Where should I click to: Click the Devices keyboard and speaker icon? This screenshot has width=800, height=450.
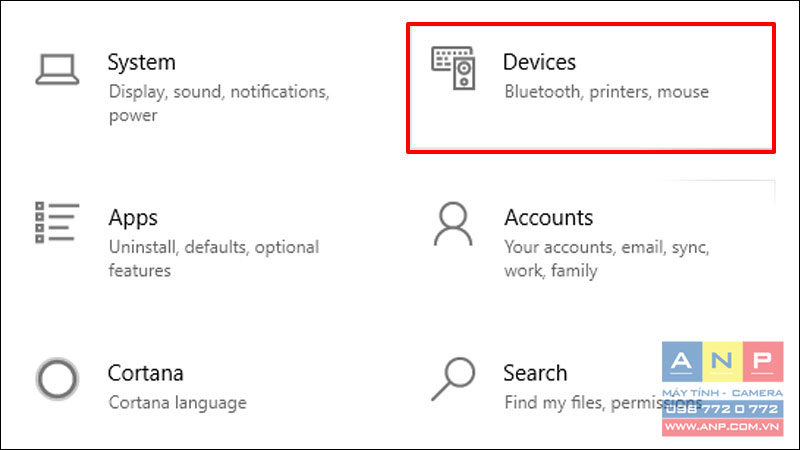pos(453,68)
